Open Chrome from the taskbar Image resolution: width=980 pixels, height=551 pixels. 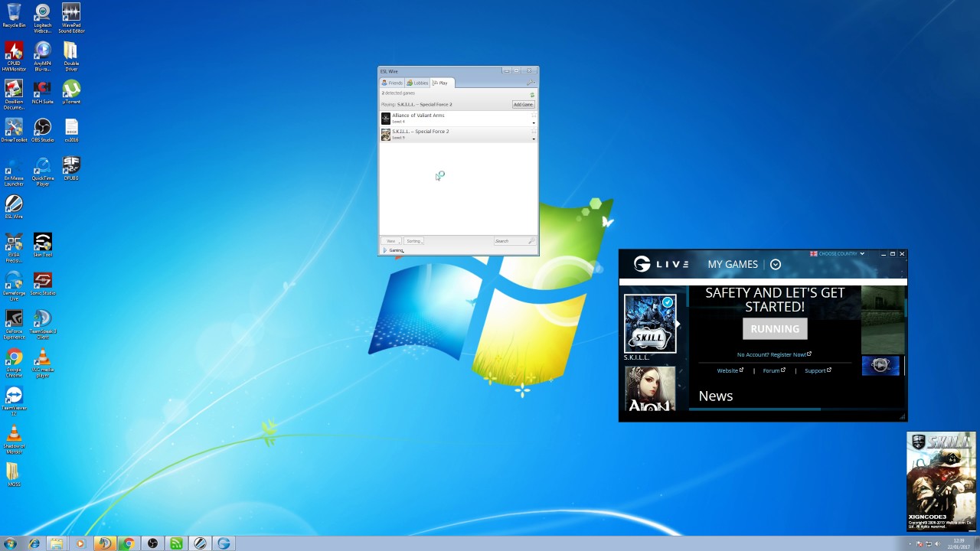129,543
